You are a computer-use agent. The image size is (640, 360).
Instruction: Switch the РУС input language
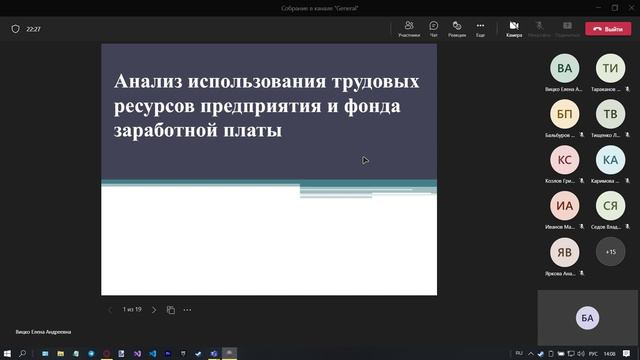tap(593, 353)
